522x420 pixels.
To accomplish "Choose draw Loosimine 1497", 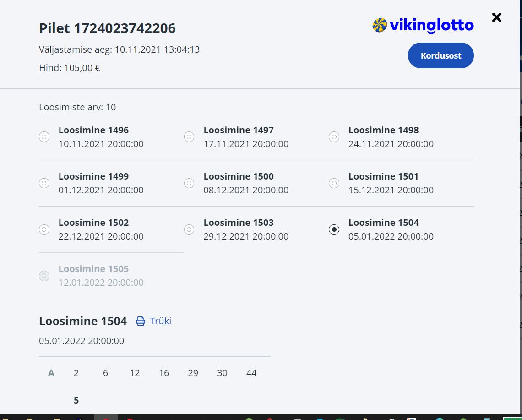I will coord(189,136).
